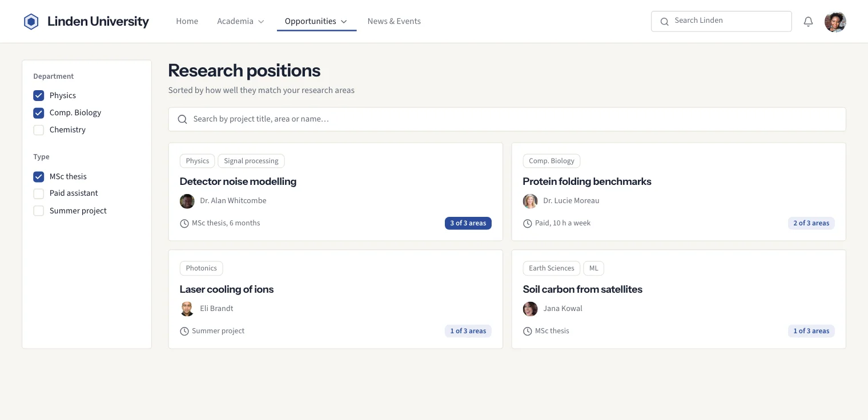
Task: Expand the Opportunities dropdown menu
Action: [316, 21]
